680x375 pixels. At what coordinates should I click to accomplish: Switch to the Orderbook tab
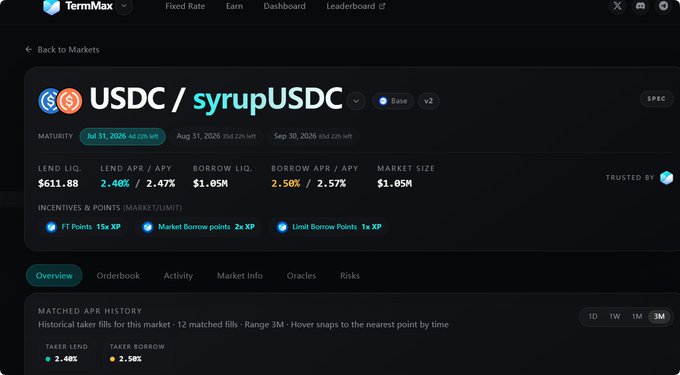coord(118,276)
